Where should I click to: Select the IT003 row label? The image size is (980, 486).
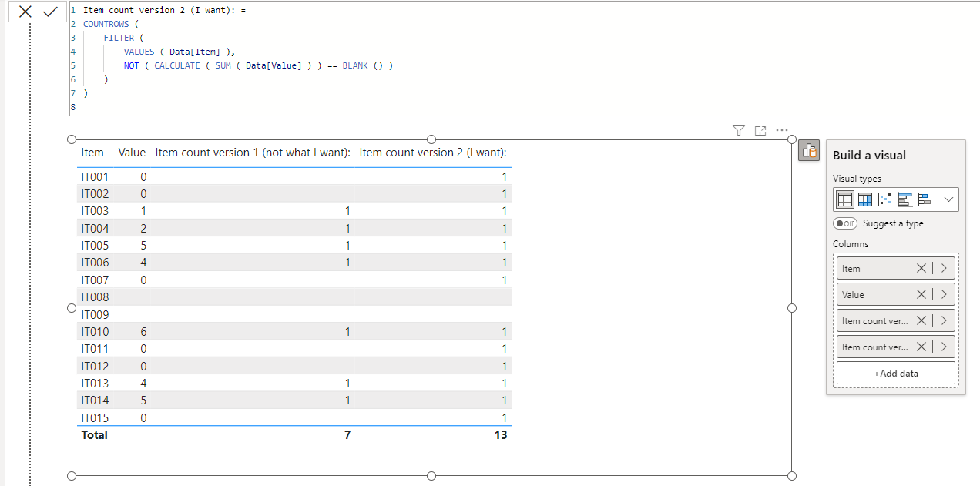pos(95,211)
